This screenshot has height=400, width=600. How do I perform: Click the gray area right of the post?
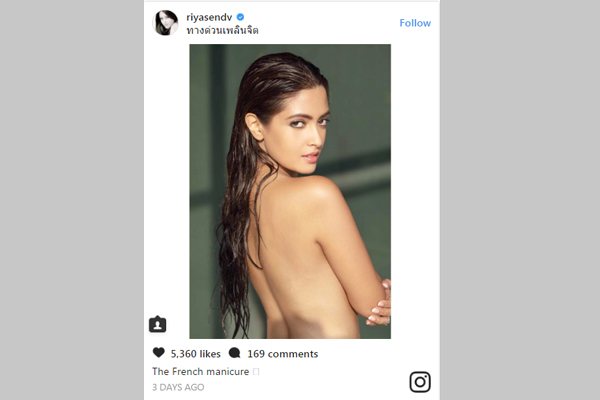pos(520,200)
